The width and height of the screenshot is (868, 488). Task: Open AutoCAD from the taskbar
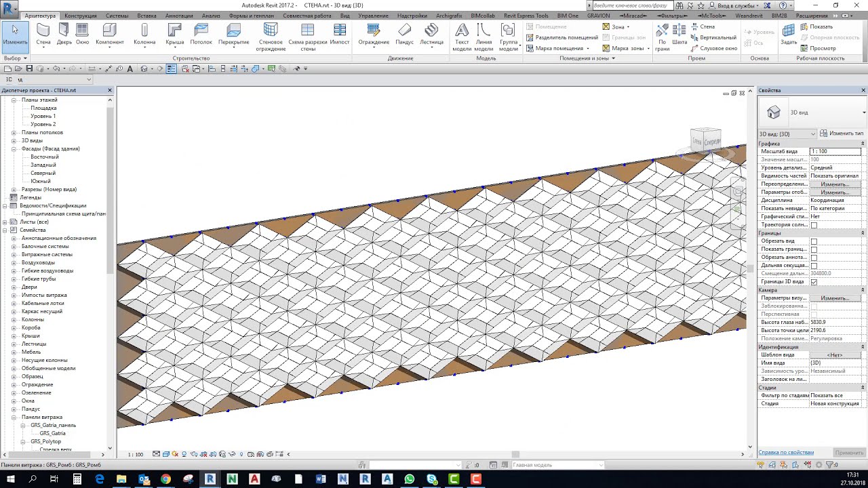(x=254, y=479)
